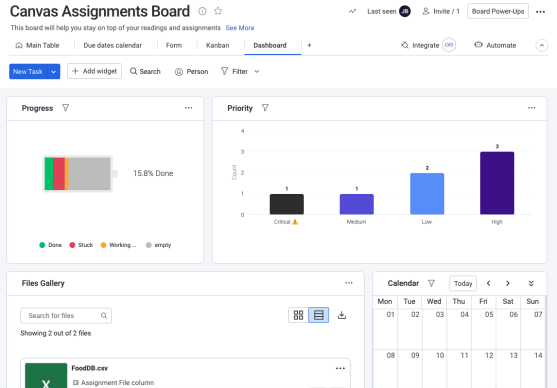
Task: Switch to the Kanban tab
Action: pos(217,45)
